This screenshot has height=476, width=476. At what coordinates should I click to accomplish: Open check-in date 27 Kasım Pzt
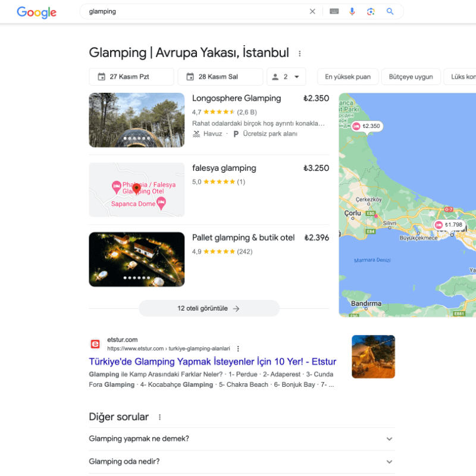coord(131,77)
